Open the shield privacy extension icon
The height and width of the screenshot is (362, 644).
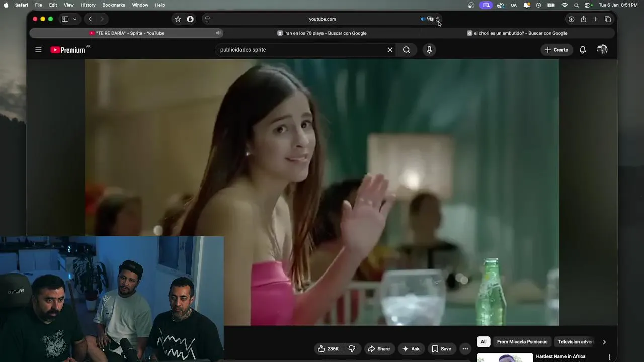190,19
